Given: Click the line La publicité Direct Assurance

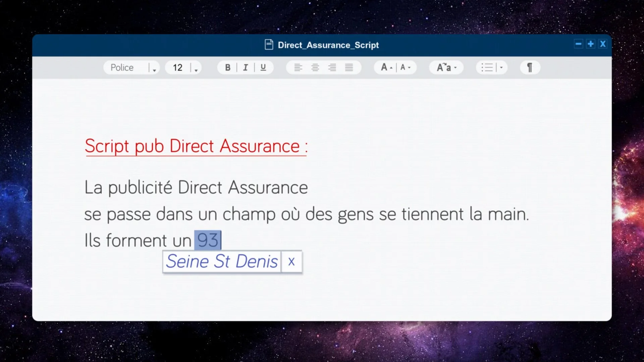Looking at the screenshot, I should pos(196,187).
